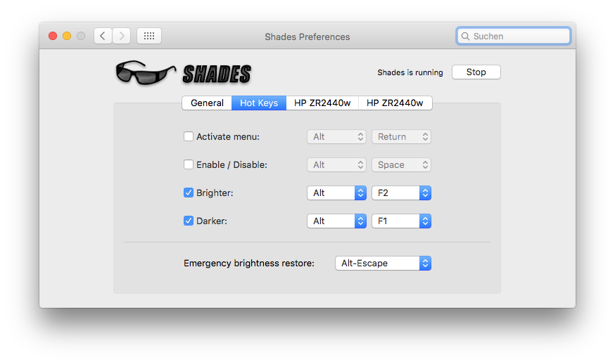Switch to the General tab

click(207, 103)
